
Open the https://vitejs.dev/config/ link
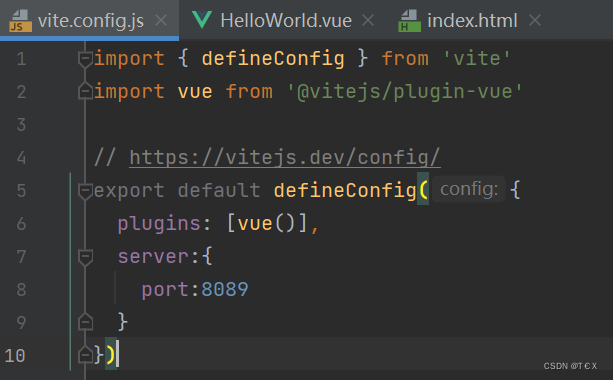[x=285, y=158]
